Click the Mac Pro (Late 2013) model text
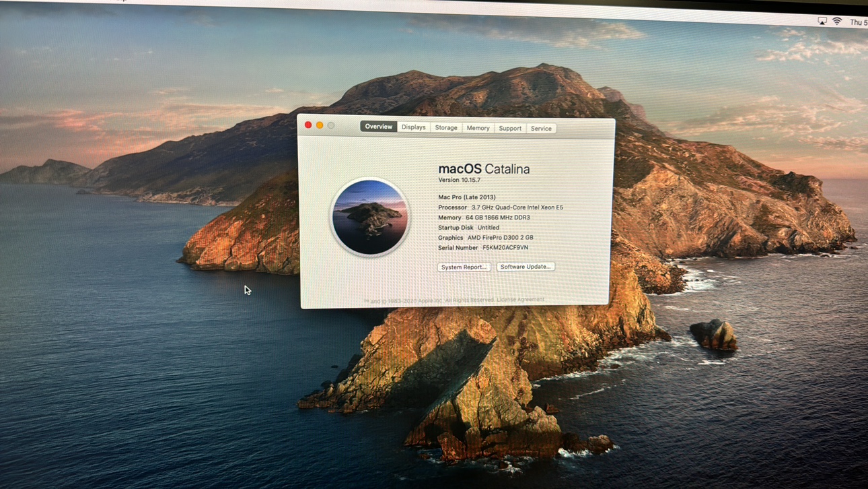868x489 pixels. (x=467, y=197)
